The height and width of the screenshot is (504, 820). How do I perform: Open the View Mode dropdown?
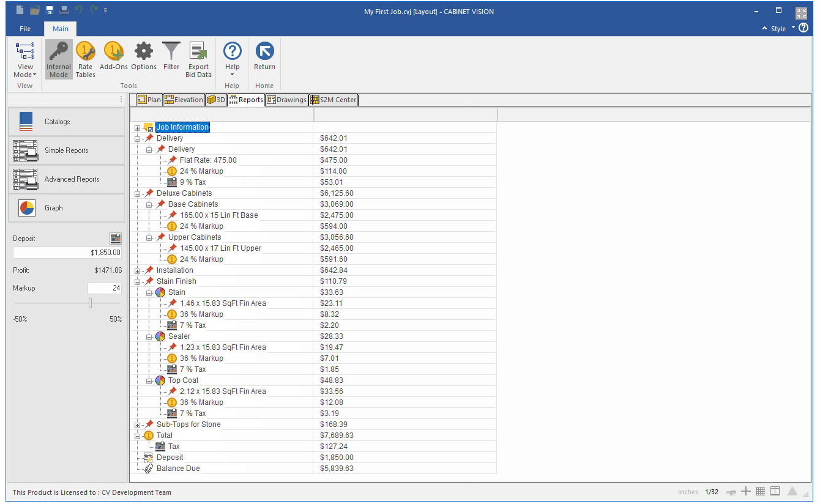(x=25, y=60)
